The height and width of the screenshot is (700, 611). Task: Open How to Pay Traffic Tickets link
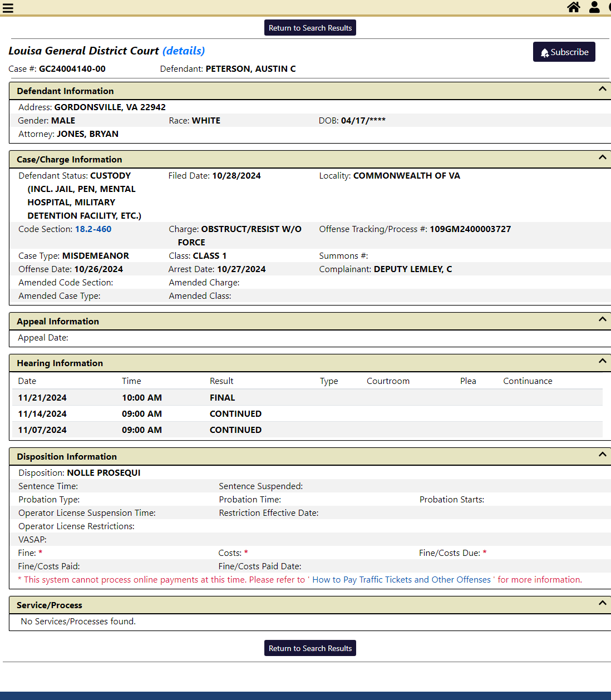[x=401, y=580]
